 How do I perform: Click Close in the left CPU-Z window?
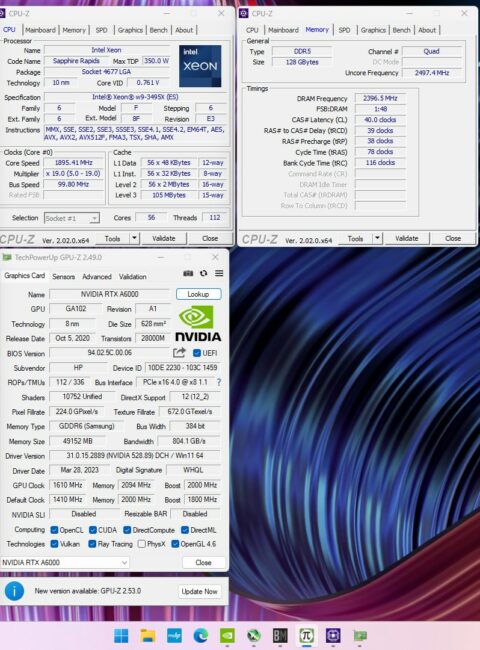(x=210, y=238)
